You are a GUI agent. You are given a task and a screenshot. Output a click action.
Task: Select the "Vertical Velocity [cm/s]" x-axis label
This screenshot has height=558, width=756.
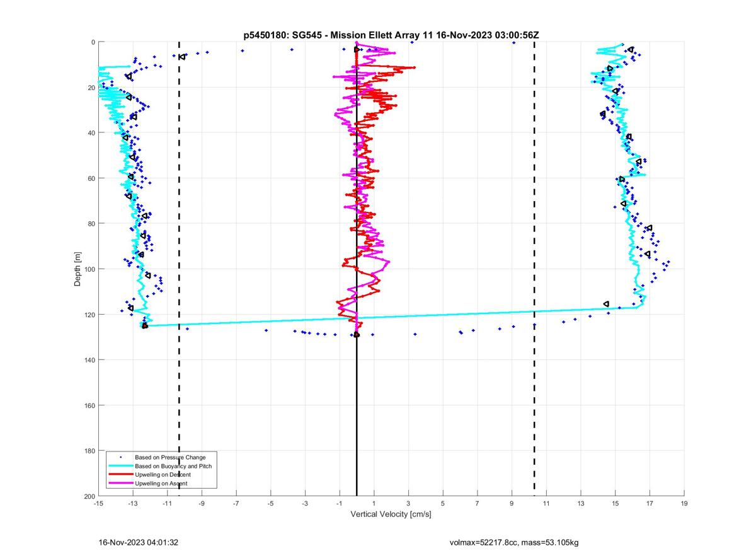click(x=391, y=514)
